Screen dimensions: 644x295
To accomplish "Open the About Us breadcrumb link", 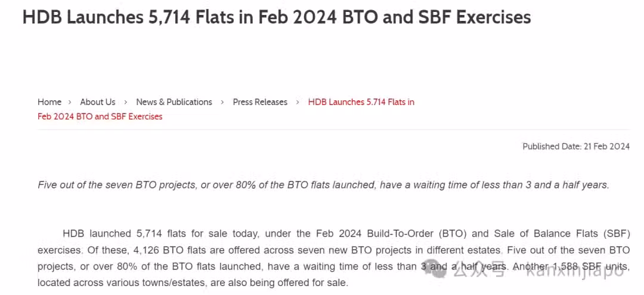I will coord(98,102).
